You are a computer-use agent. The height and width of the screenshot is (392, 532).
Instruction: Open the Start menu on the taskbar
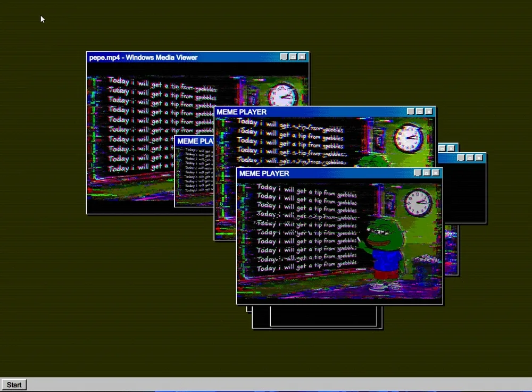pyautogui.click(x=14, y=385)
